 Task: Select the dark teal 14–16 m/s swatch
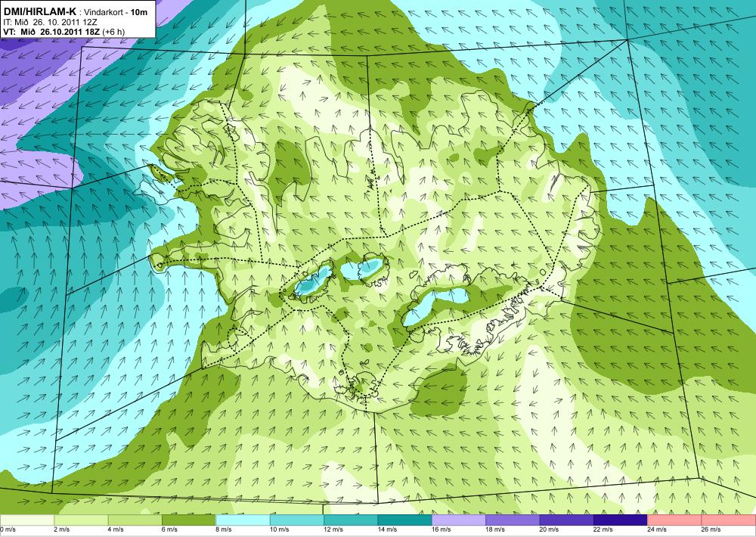tap(404, 520)
